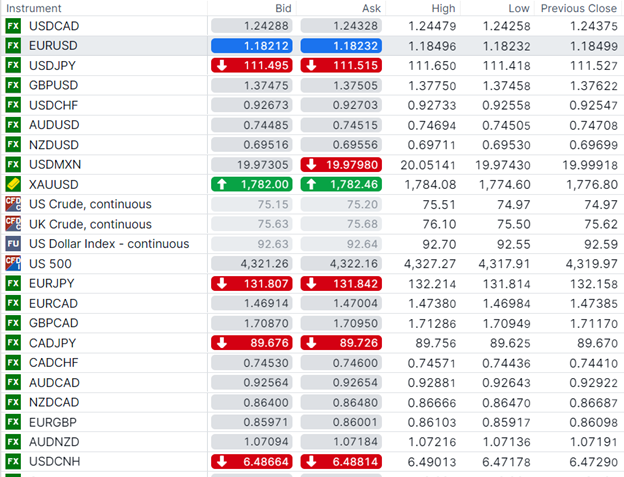Click the FX icon beside EURJPY

coord(13,283)
